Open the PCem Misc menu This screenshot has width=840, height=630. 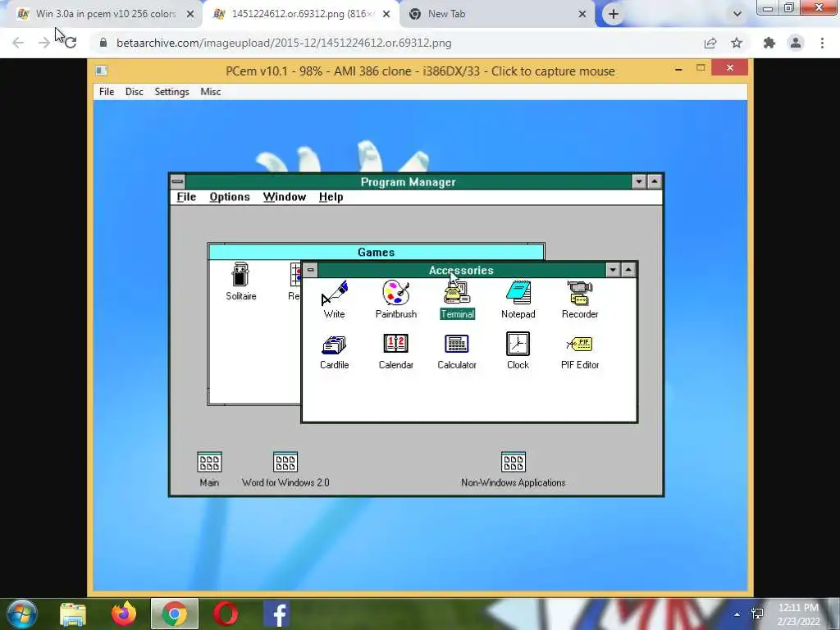(x=211, y=92)
